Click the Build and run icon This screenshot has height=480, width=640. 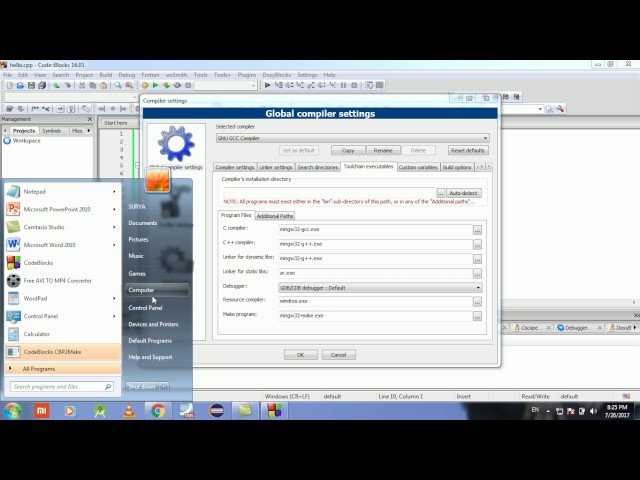click(166, 85)
